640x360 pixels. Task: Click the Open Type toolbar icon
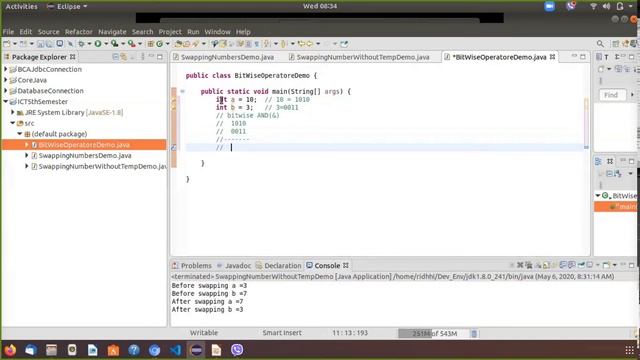tap(178, 44)
